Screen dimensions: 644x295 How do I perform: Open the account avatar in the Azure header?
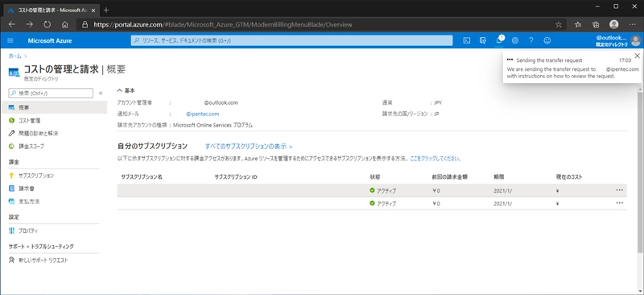pos(635,40)
